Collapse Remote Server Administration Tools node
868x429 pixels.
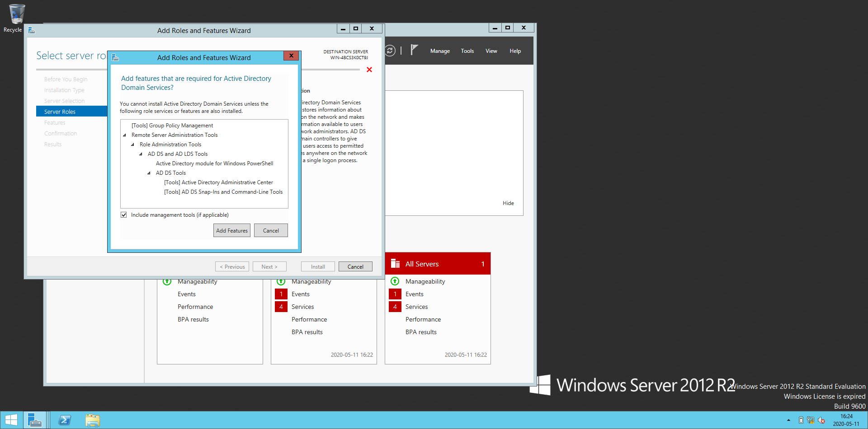point(125,135)
